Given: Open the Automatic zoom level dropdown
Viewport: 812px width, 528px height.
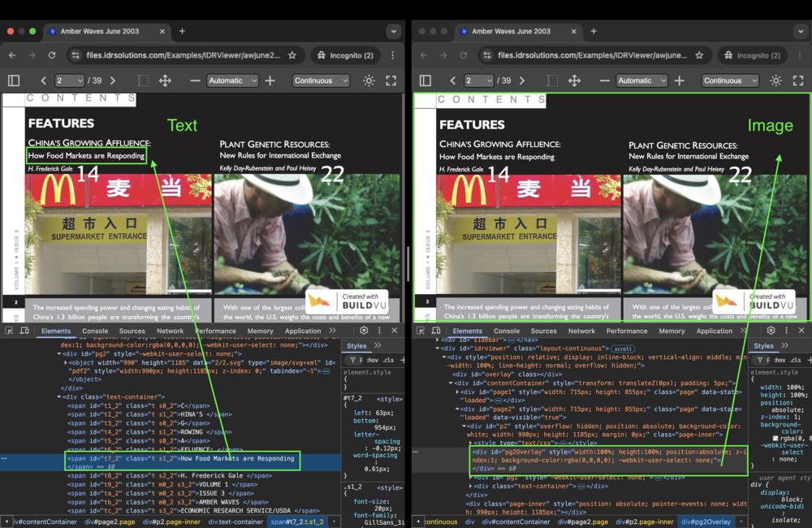Looking at the screenshot, I should (x=231, y=80).
